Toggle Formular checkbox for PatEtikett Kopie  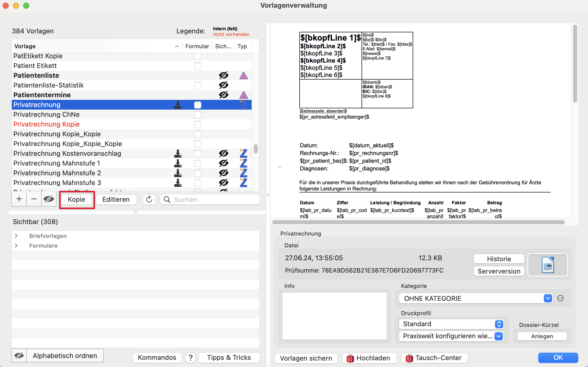coord(197,56)
